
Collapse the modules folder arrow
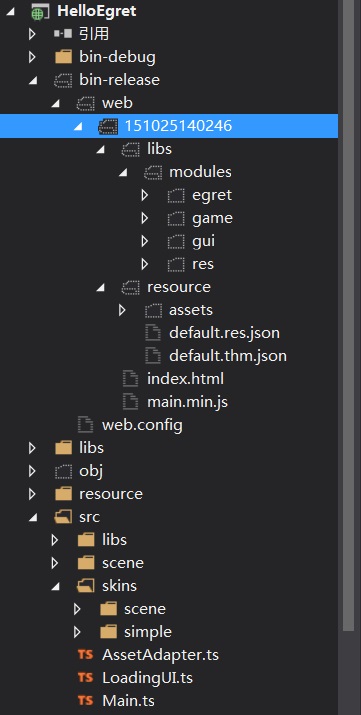tap(123, 173)
